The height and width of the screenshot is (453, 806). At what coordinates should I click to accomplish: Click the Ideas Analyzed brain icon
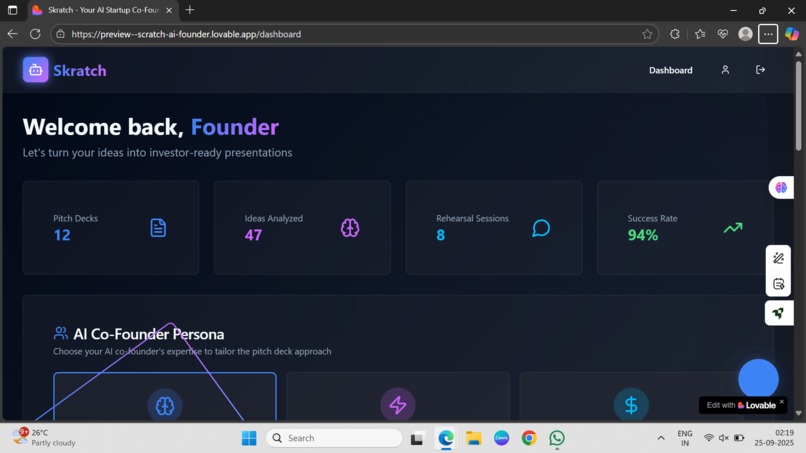click(x=350, y=228)
